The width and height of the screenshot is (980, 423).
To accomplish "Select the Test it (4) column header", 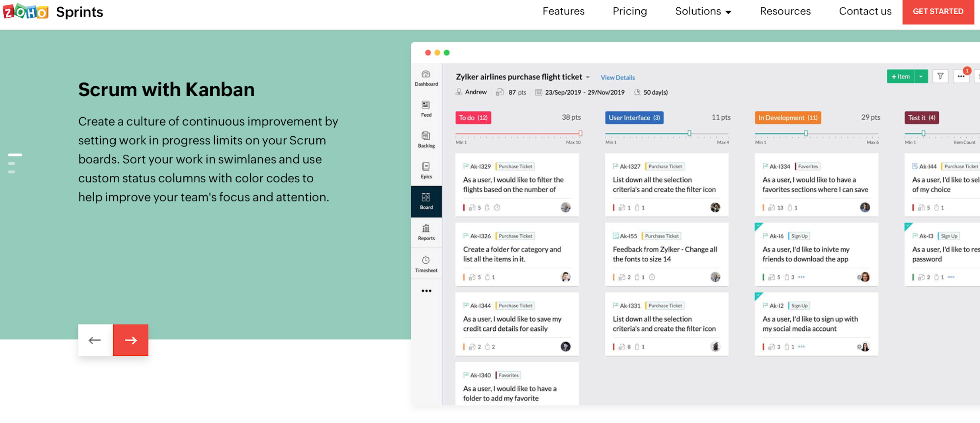I will coord(922,118).
